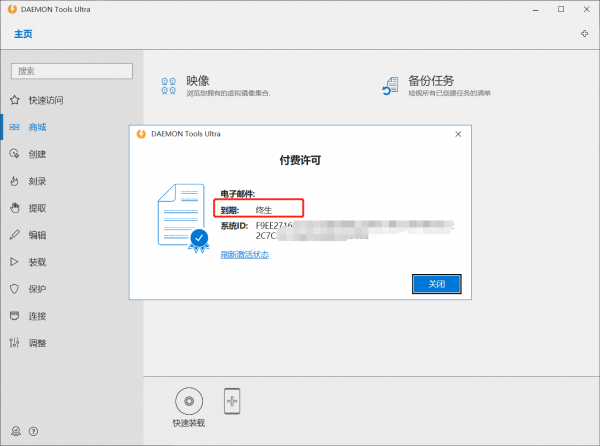Screen dimensions: 600x446
Task: Maximize the DAEMON Tools Ultra main window
Action: tap(561, 9)
